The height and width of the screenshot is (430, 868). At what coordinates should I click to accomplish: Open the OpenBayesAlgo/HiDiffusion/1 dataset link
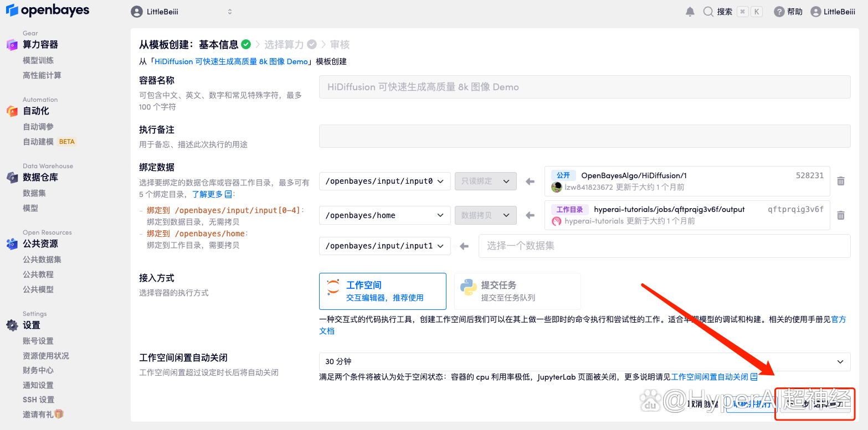(x=634, y=175)
